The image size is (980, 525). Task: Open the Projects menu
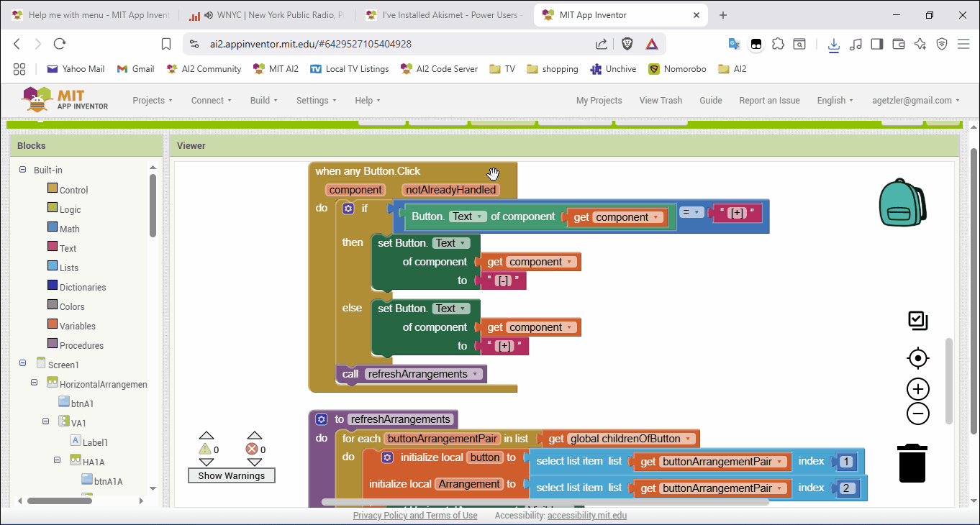coord(153,100)
